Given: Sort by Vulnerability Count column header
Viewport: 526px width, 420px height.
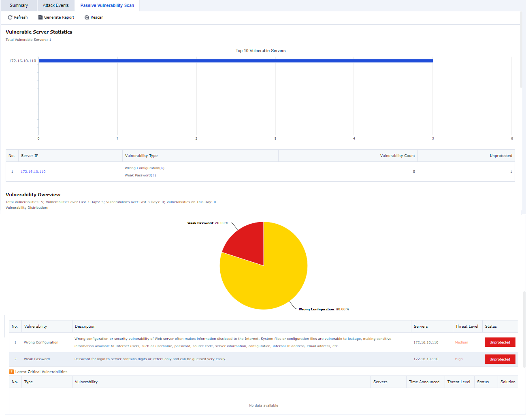Looking at the screenshot, I should click(397, 156).
